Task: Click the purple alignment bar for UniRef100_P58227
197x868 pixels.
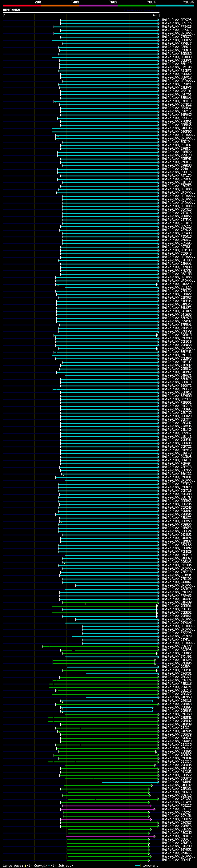Action: [x=107, y=806]
